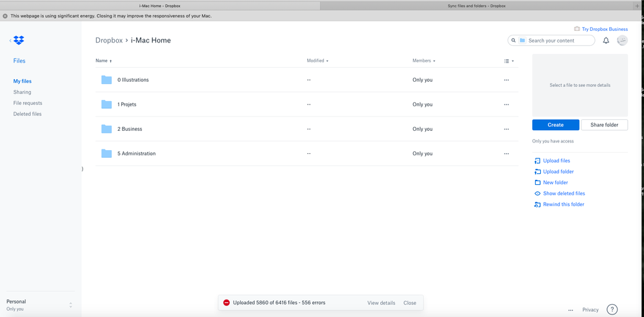Click the help question mark icon

[612, 310]
